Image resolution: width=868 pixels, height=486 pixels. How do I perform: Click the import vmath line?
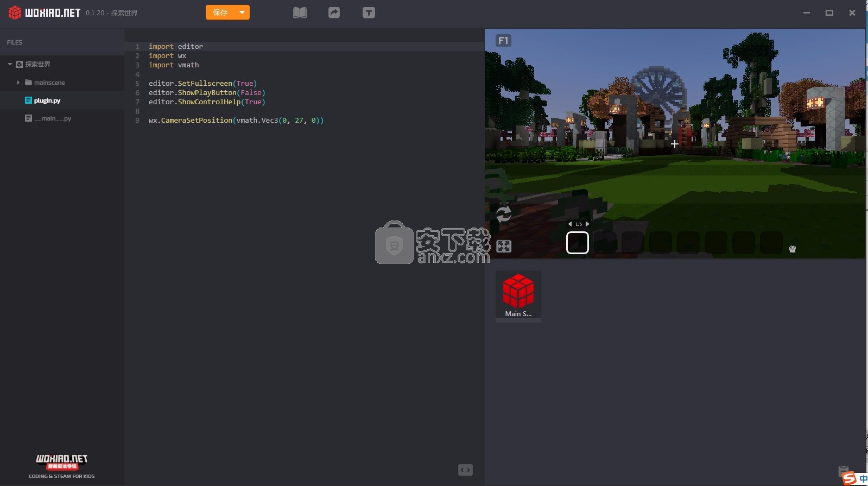pyautogui.click(x=174, y=65)
